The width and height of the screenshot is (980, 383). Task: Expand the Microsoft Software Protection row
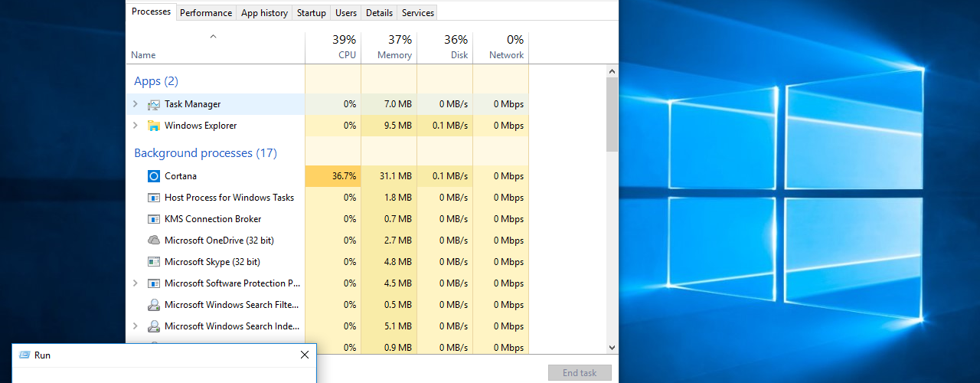tap(136, 283)
